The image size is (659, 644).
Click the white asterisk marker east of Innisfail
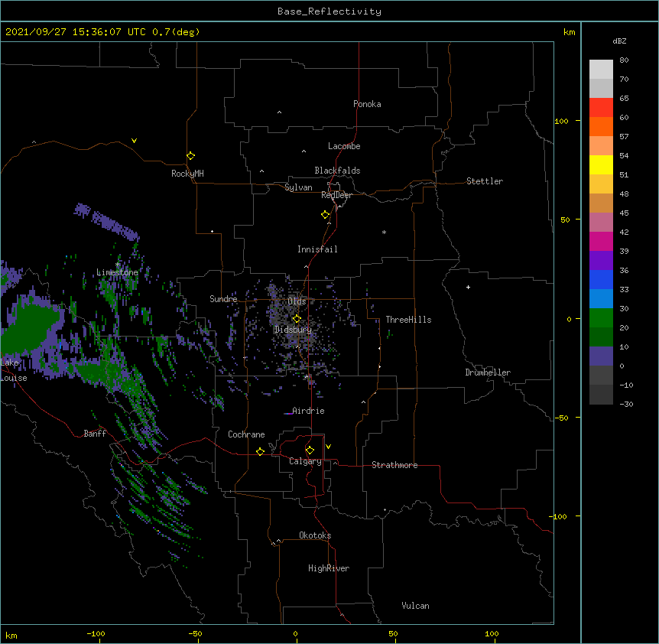(x=384, y=232)
